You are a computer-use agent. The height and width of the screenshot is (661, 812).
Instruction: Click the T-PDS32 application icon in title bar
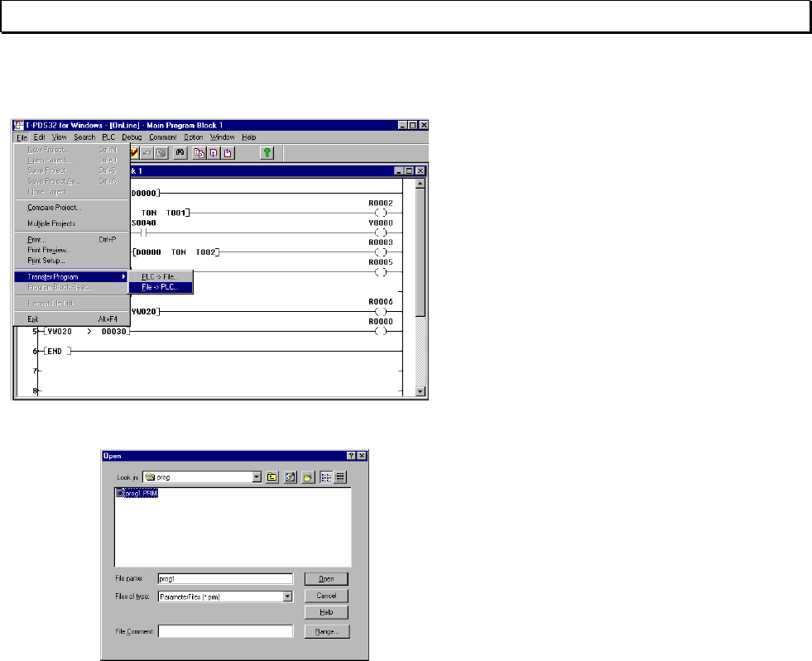tap(19, 125)
